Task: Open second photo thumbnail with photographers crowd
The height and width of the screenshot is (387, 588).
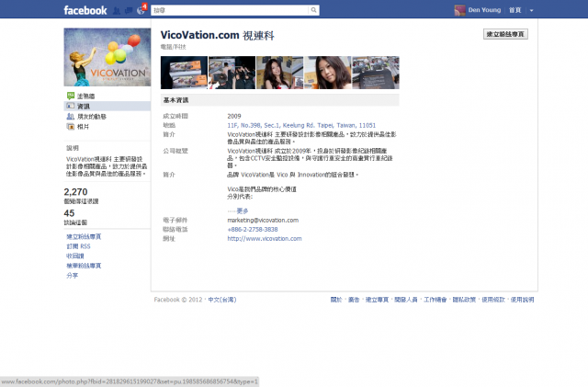Action: pyautogui.click(x=232, y=73)
